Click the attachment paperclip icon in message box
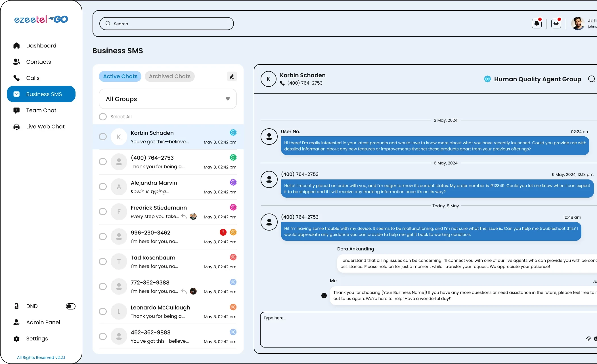Viewport: 597px width, 364px height. [x=588, y=339]
